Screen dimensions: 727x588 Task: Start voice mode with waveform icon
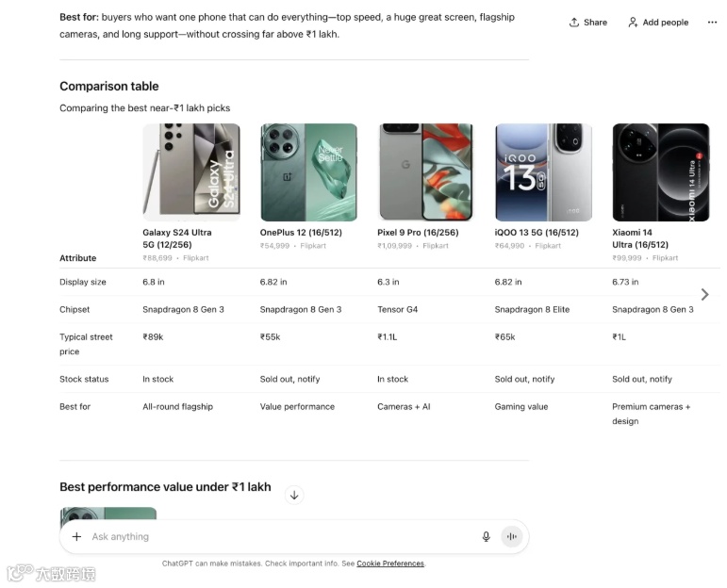[x=512, y=537]
